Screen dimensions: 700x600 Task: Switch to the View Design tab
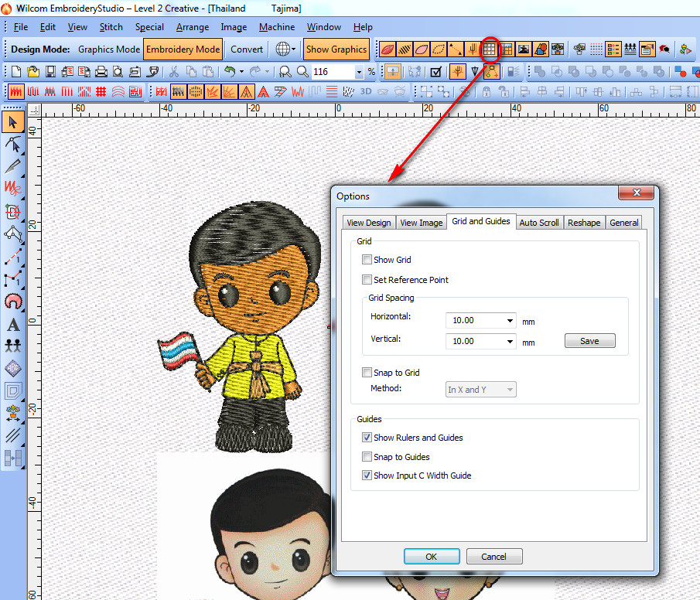(369, 223)
